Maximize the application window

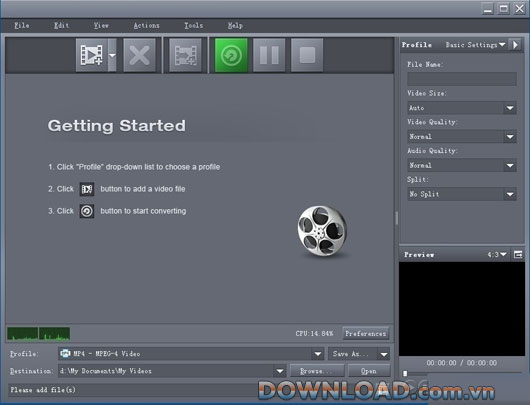click(504, 9)
